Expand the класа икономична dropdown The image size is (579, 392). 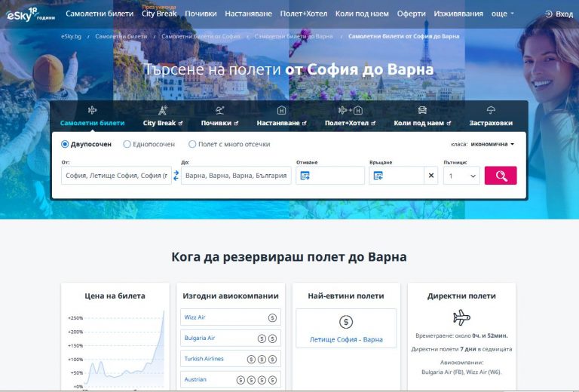492,144
